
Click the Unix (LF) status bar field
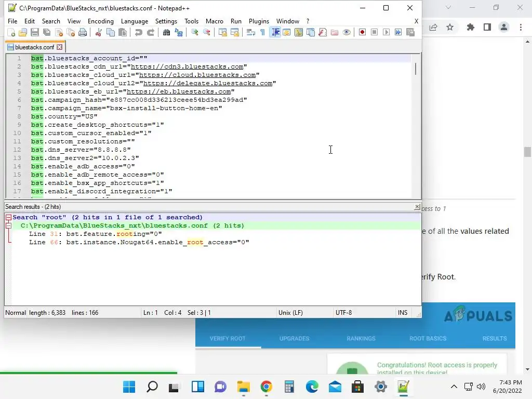click(290, 312)
